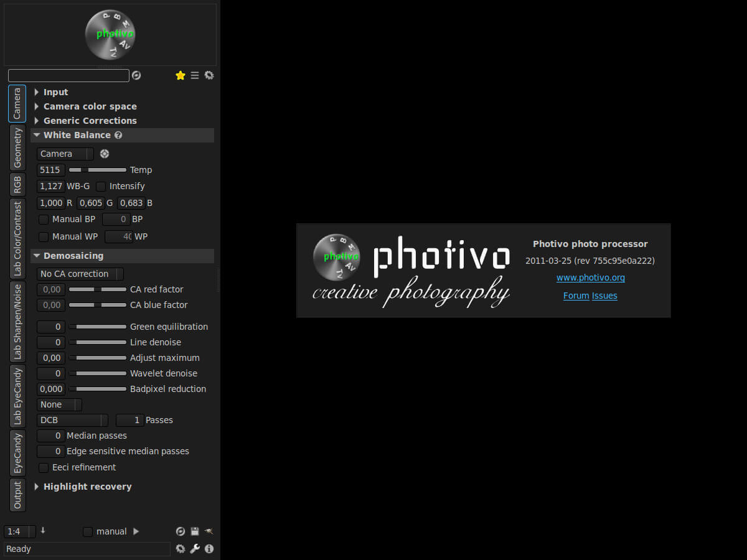Click the circular reset icon above the bottom gear
The image size is (747, 560).
tap(181, 531)
